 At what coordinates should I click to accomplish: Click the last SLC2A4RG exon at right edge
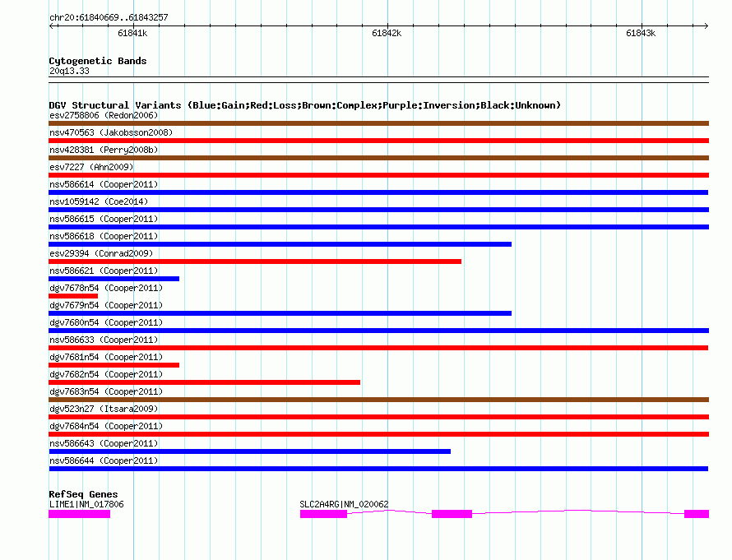pyautogui.click(x=697, y=514)
